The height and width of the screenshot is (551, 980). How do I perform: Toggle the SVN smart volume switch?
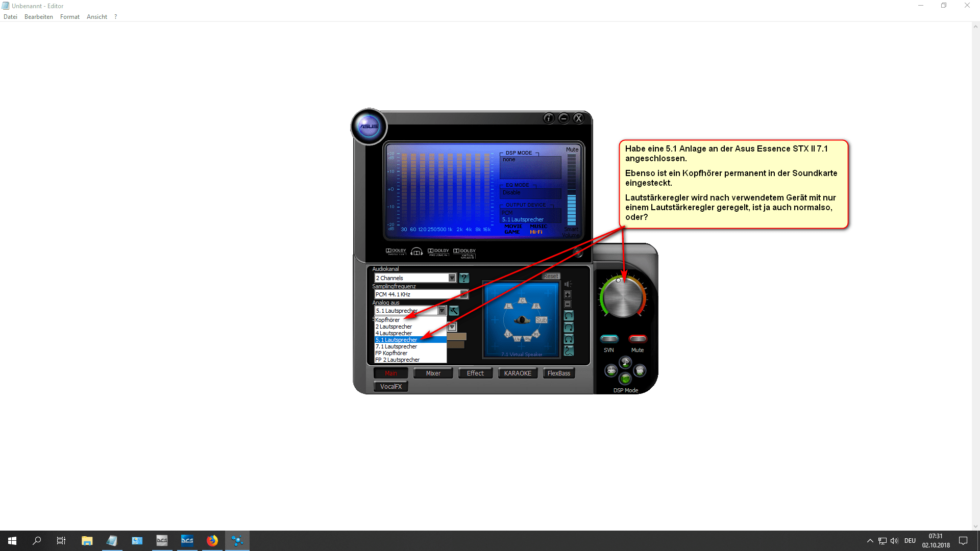609,339
